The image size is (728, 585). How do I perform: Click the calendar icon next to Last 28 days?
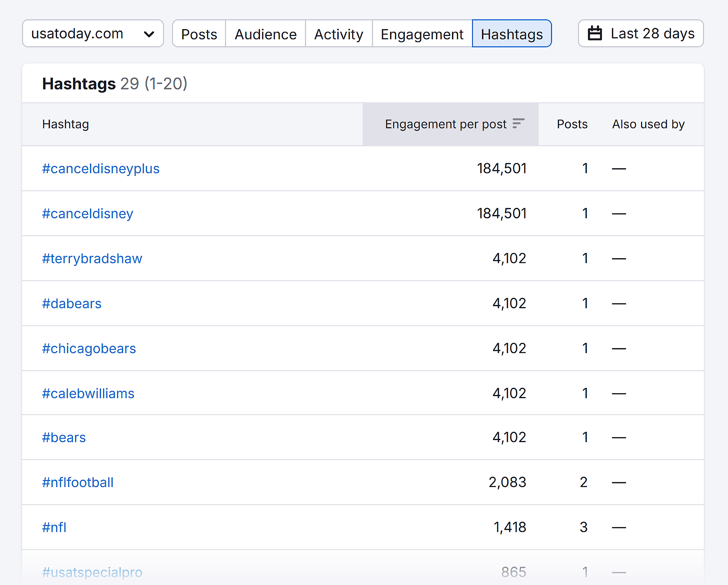pyautogui.click(x=595, y=33)
